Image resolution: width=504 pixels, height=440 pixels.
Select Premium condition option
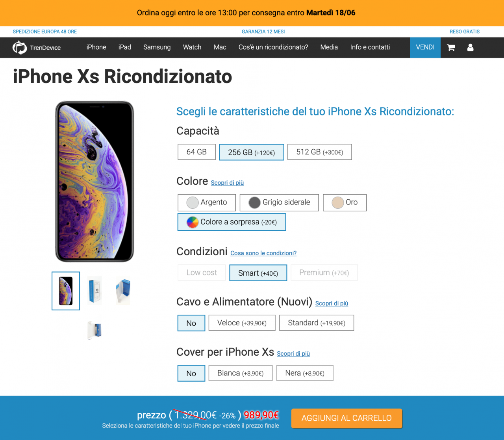[x=324, y=273]
